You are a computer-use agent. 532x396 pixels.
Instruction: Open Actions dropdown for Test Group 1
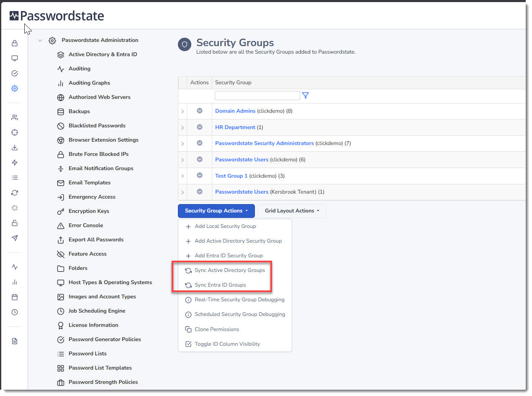coord(200,176)
